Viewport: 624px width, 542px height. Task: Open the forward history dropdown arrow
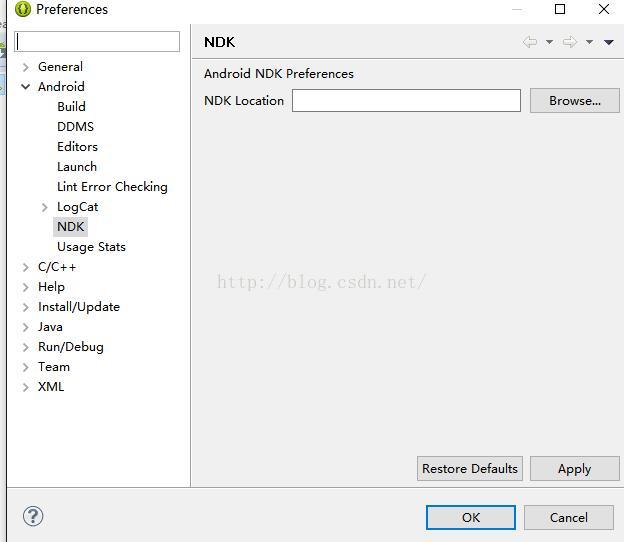coord(589,42)
